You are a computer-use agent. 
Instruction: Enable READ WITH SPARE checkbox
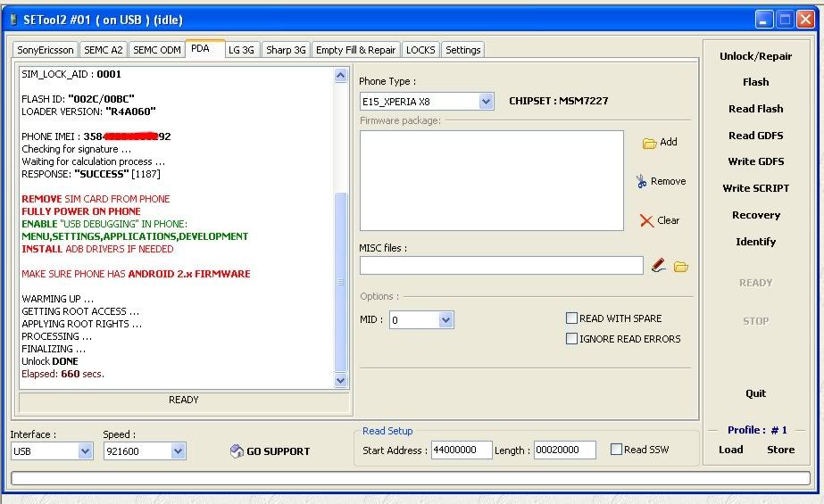571,318
